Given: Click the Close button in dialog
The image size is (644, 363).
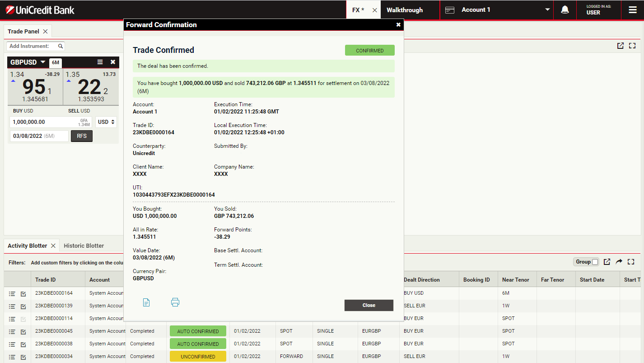Looking at the screenshot, I should (369, 305).
